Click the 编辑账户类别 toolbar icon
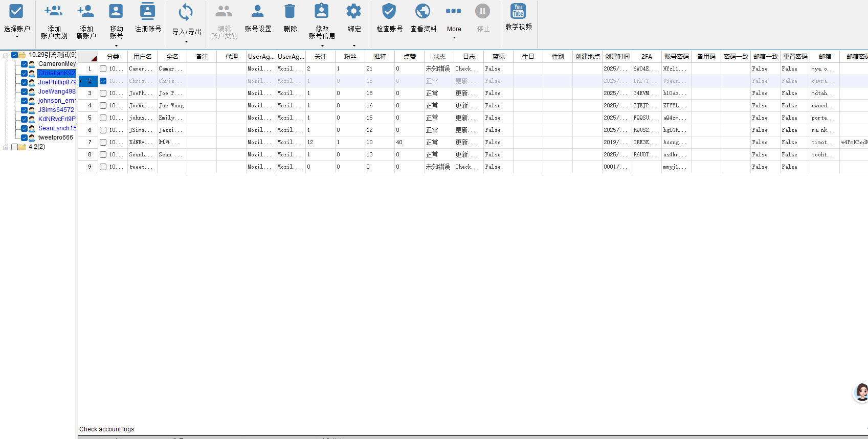The height and width of the screenshot is (439, 868). pos(224,11)
